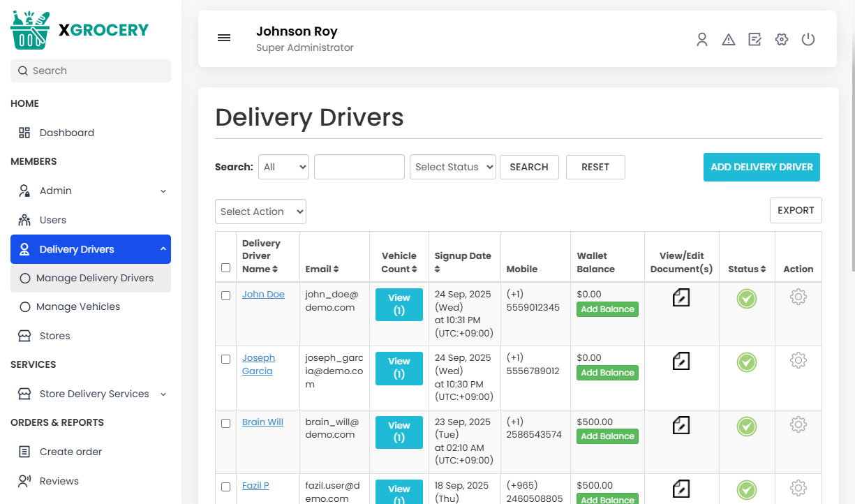This screenshot has height=504, width=855.
Task: Collapse the Delivery Drivers sidebar section
Action: (90, 249)
